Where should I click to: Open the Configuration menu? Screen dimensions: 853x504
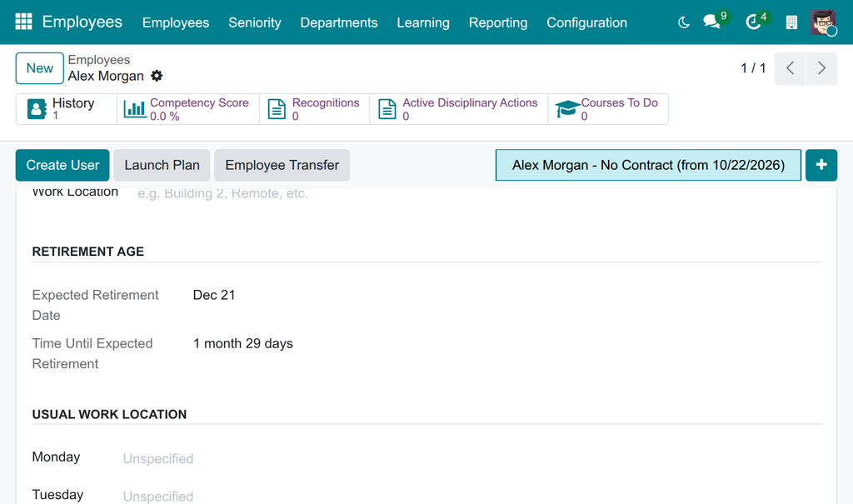[587, 22]
